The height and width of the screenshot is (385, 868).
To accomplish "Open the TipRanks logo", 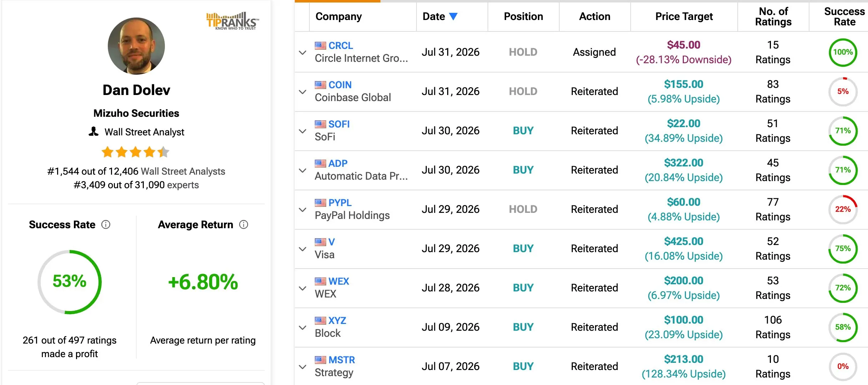I will 232,21.
